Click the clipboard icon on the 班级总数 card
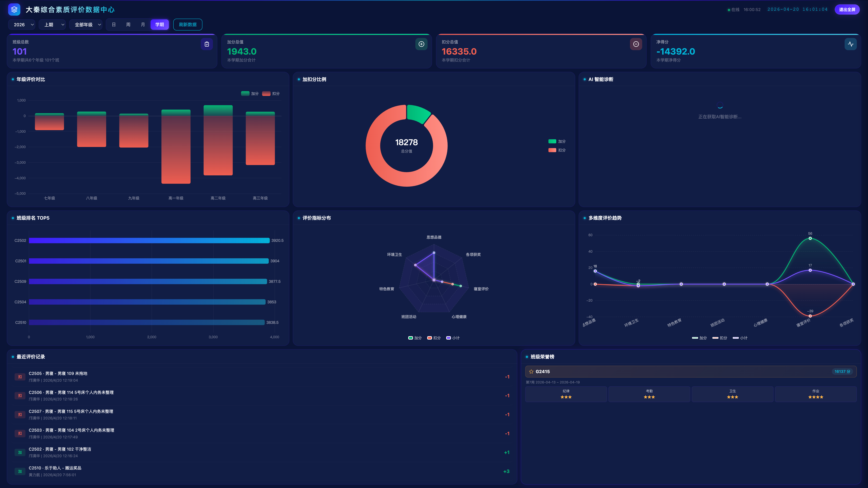Image resolution: width=868 pixels, height=488 pixels. pos(206,44)
